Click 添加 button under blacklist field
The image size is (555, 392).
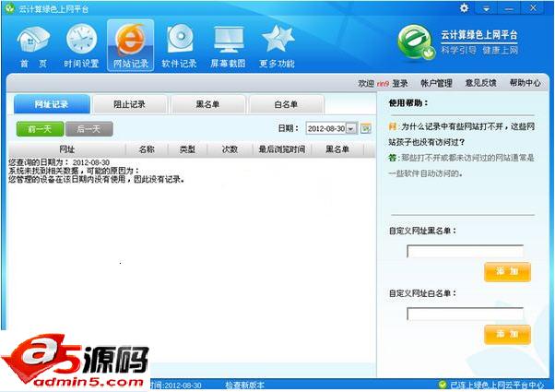click(507, 271)
